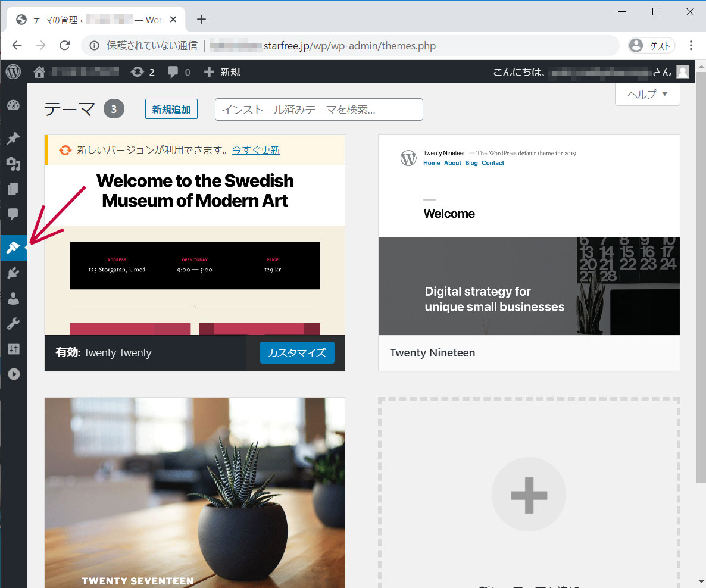Open the Twenty Twenty theme screenshot

point(195,250)
